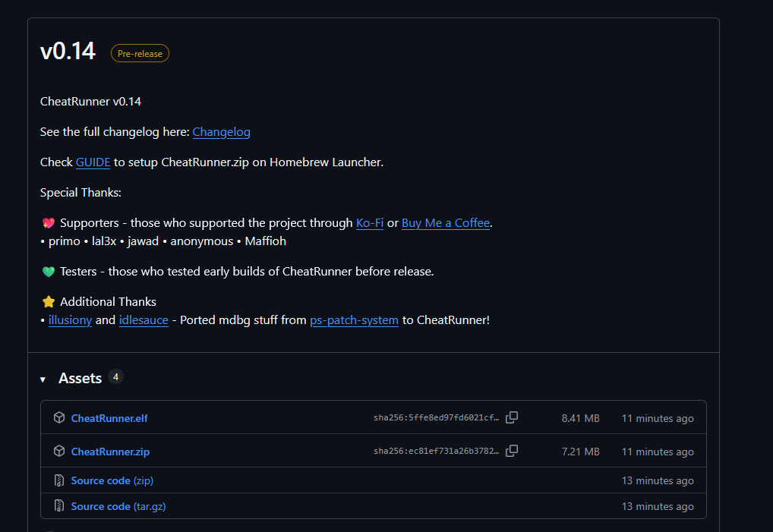
Task: Download the CheatRunner.elf asset
Action: [109, 418]
